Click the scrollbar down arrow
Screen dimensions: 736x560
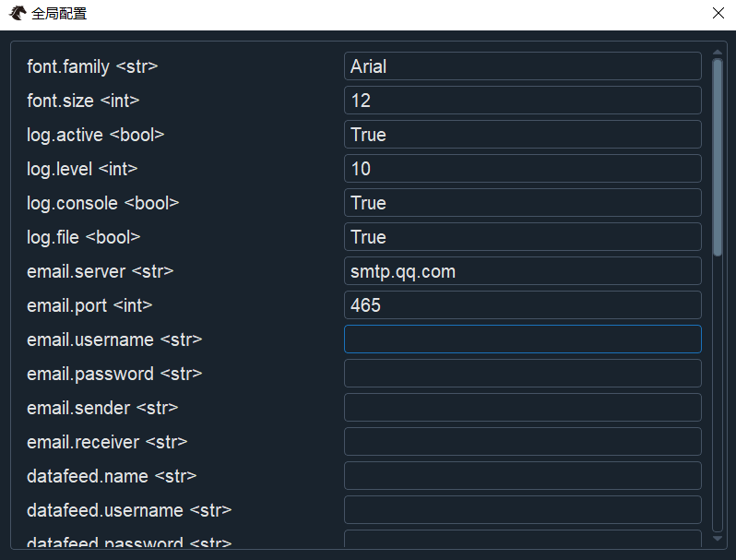(x=718, y=538)
